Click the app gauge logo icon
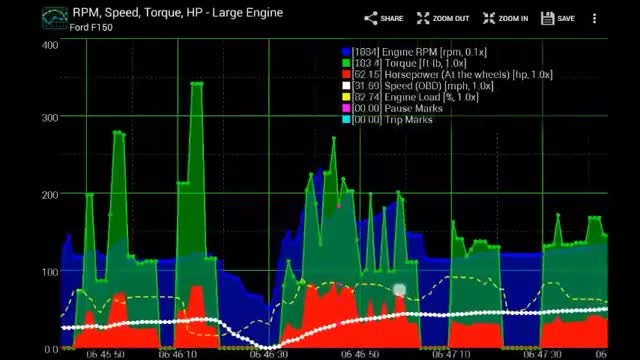This screenshot has width=640, height=360. pyautogui.click(x=55, y=18)
